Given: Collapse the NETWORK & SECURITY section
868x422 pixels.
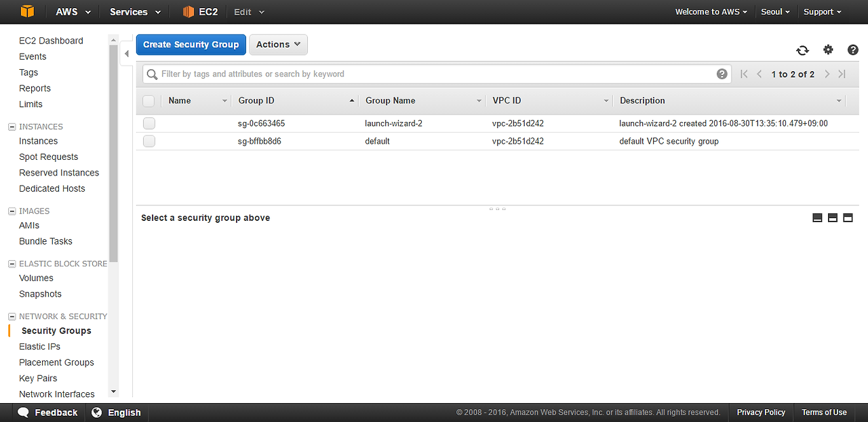Looking at the screenshot, I should coord(12,317).
